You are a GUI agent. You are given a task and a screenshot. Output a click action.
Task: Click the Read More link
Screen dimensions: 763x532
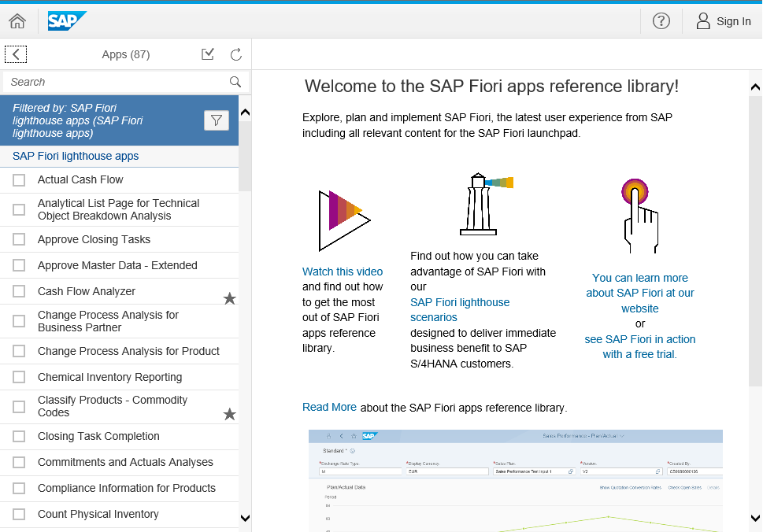click(329, 407)
